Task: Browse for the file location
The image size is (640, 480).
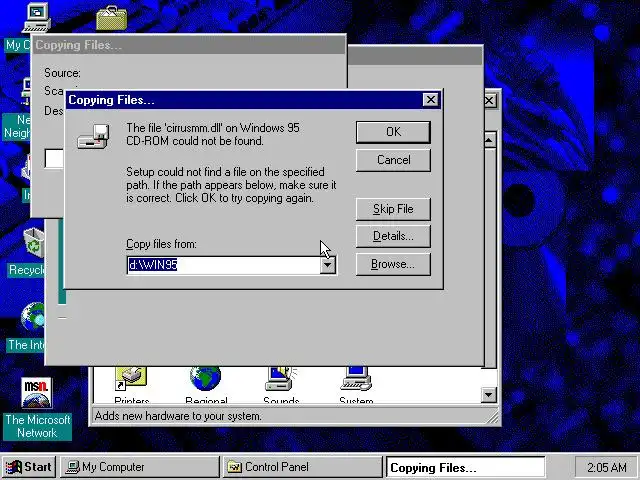Action: [393, 264]
